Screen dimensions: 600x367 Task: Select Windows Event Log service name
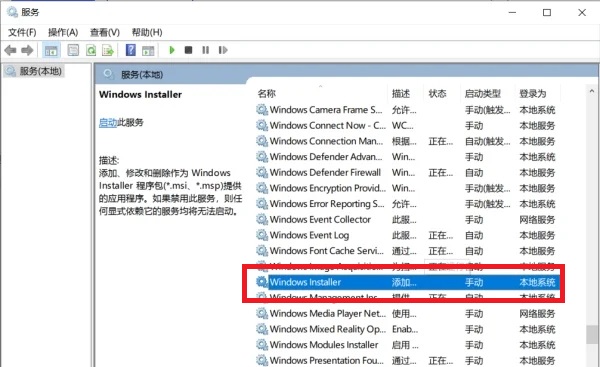click(309, 235)
